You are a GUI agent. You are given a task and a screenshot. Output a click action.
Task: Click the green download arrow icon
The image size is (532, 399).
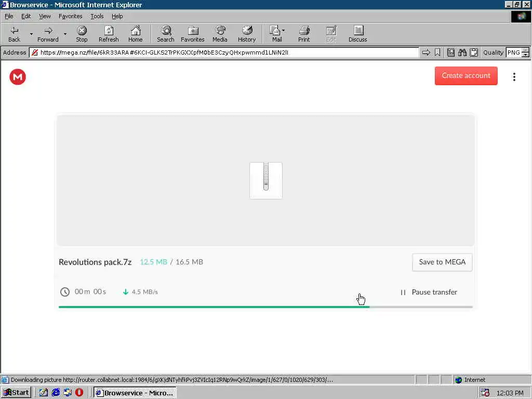[126, 292]
